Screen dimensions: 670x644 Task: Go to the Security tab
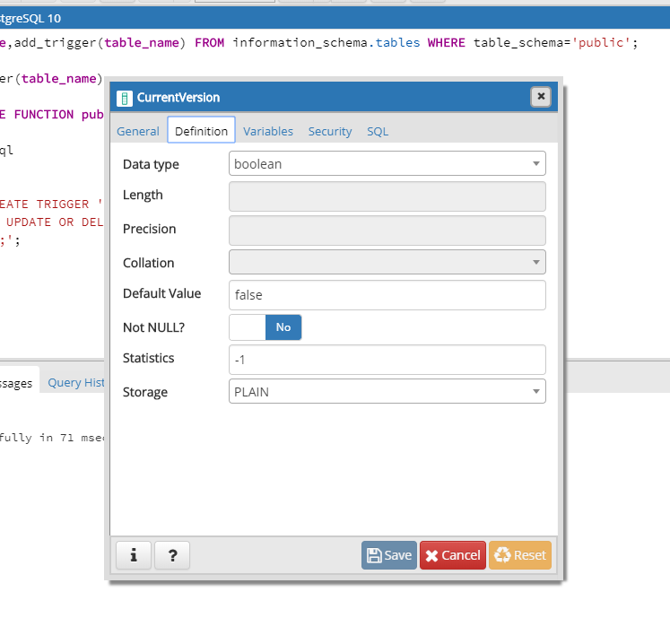coord(330,131)
